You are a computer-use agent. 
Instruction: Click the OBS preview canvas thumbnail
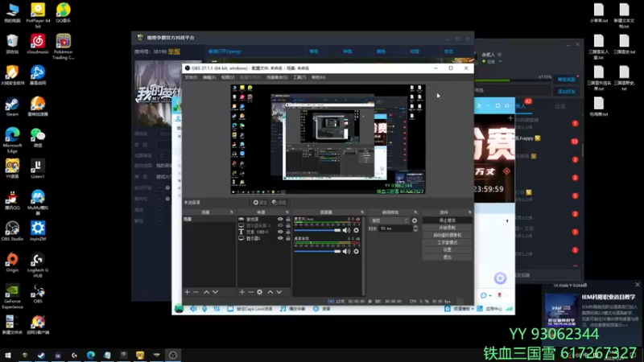coord(328,139)
